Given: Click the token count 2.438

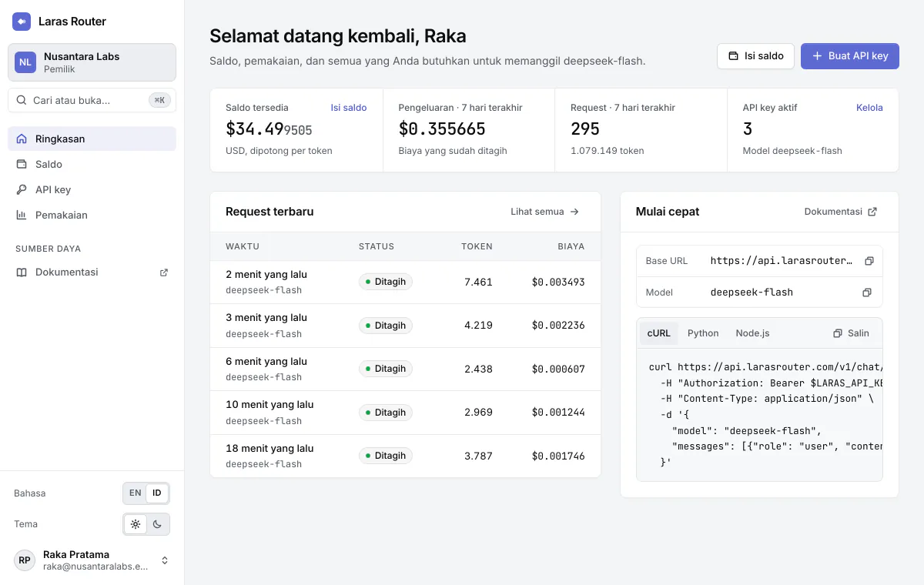Looking at the screenshot, I should (478, 369).
